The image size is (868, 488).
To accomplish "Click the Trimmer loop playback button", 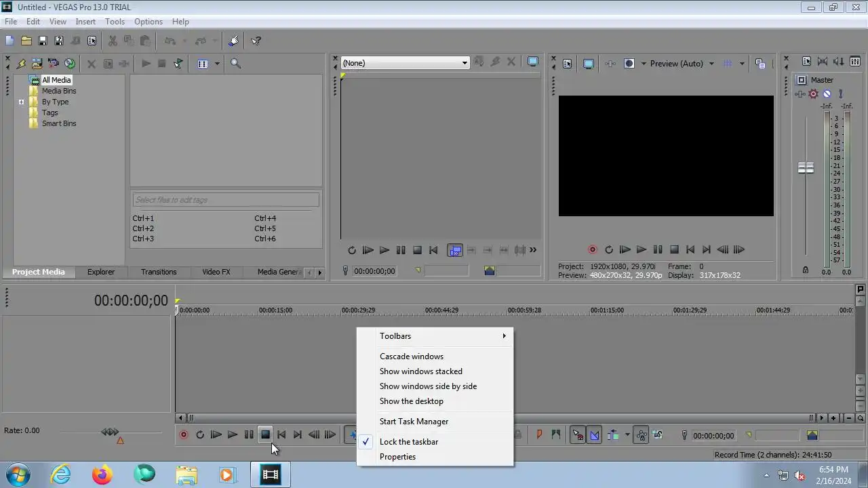I will click(351, 250).
